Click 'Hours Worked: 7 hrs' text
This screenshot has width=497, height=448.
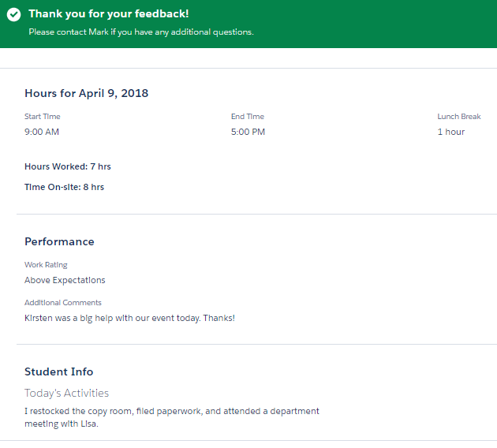coord(68,166)
